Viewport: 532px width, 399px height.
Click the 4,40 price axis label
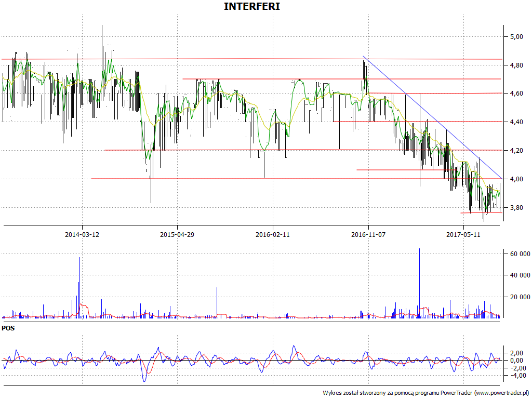(x=516, y=122)
